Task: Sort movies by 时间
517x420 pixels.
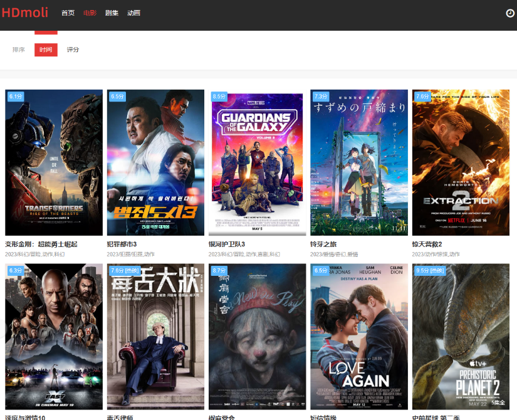Action: pos(46,50)
